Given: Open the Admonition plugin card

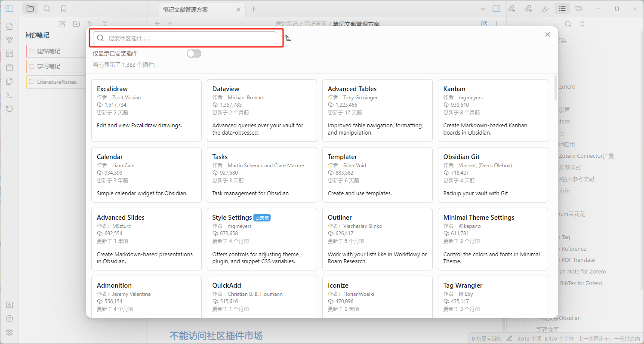Looking at the screenshot, I should pos(146,297).
